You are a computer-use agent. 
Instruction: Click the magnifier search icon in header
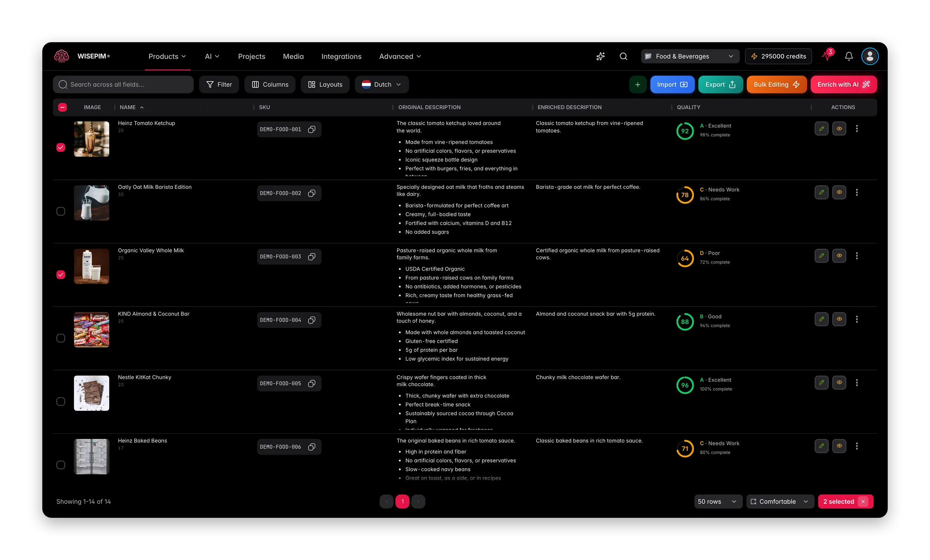click(x=623, y=56)
